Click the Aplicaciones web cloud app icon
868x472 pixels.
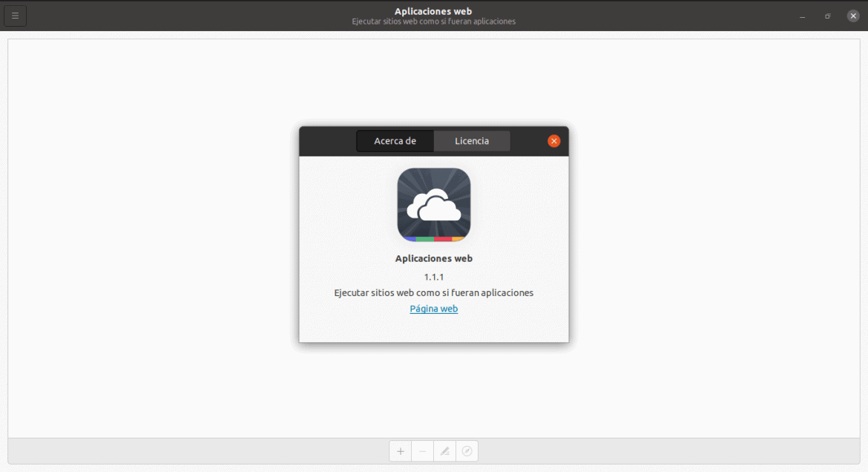pos(434,204)
